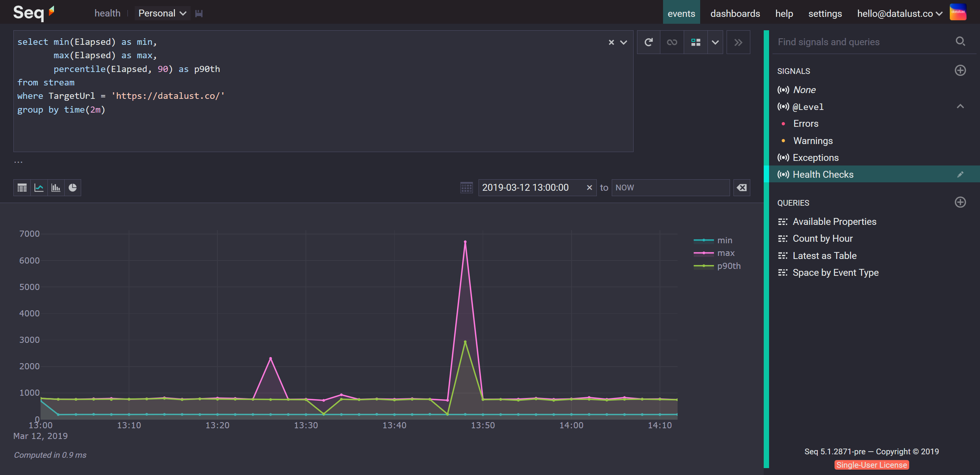Toggle the tail/auto-refresh loop icon
The image size is (980, 475).
click(672, 42)
